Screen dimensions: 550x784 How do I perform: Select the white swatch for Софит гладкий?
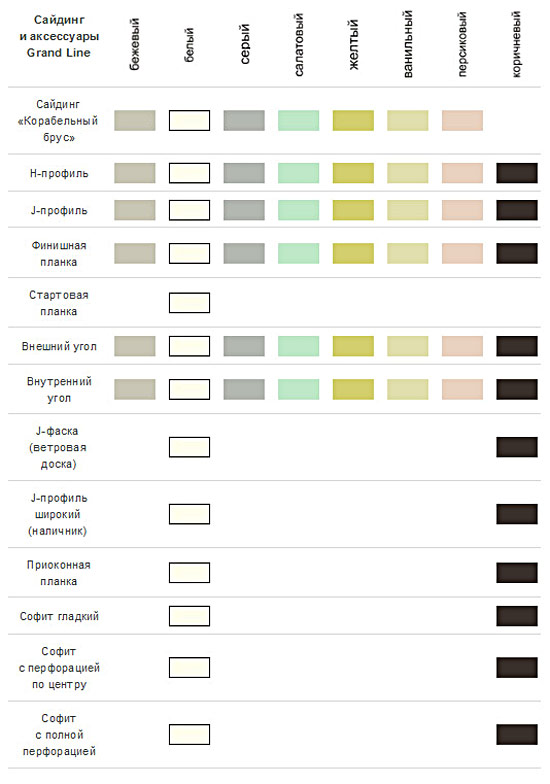coord(189,616)
